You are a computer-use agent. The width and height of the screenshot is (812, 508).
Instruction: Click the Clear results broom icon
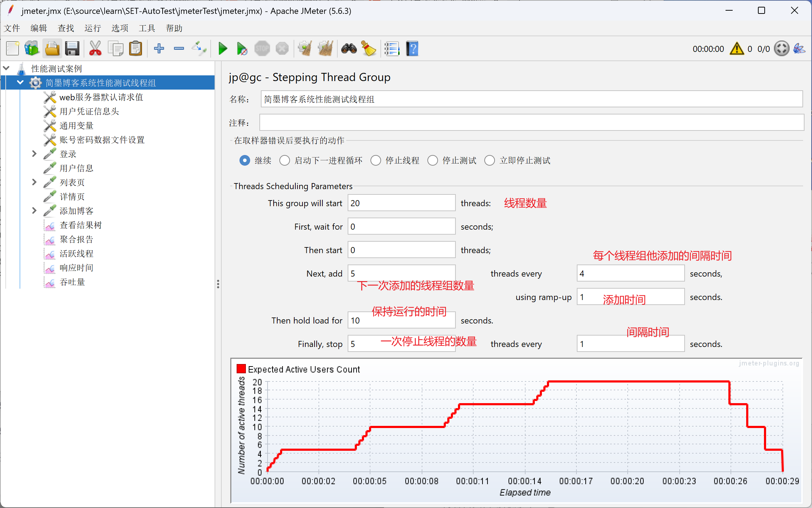305,48
